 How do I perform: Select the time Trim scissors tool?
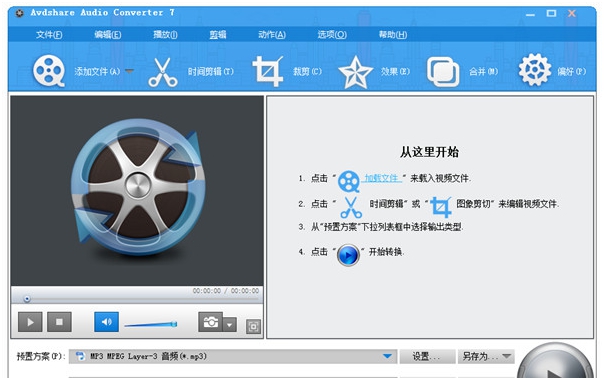coord(163,72)
